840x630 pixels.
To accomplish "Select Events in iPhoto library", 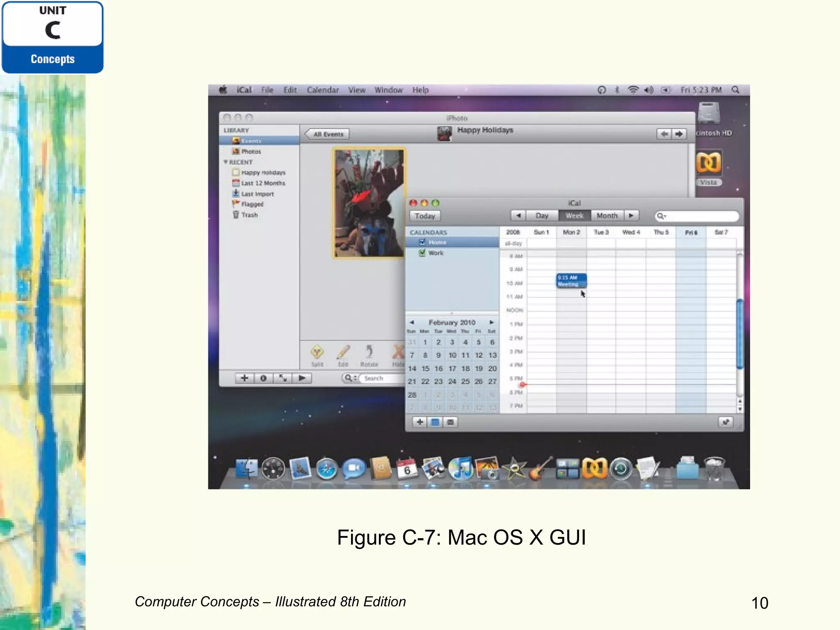I will click(x=259, y=141).
